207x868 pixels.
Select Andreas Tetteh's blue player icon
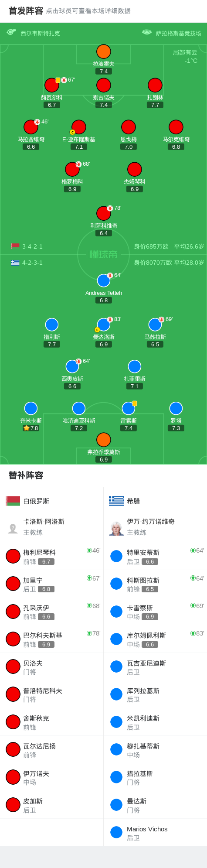(104, 280)
